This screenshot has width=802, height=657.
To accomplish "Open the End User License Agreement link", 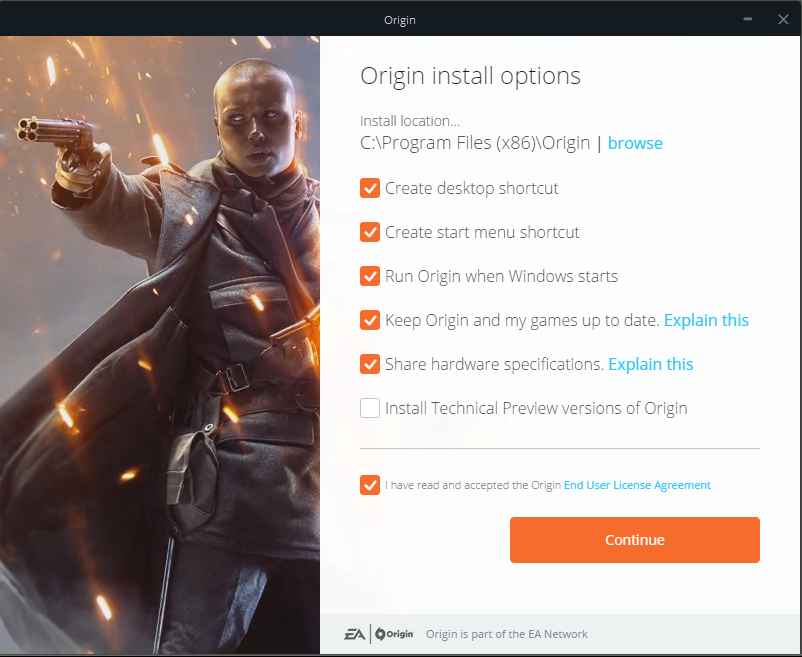I will click(637, 485).
